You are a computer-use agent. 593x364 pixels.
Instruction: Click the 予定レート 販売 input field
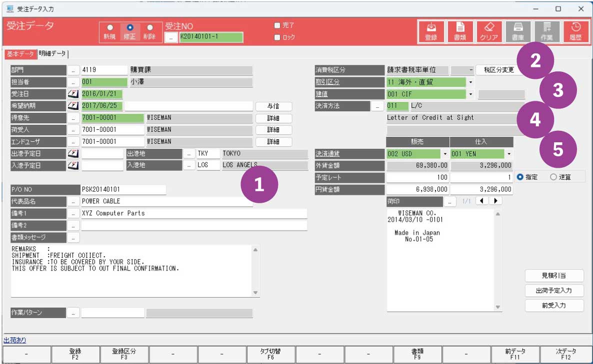(417, 177)
